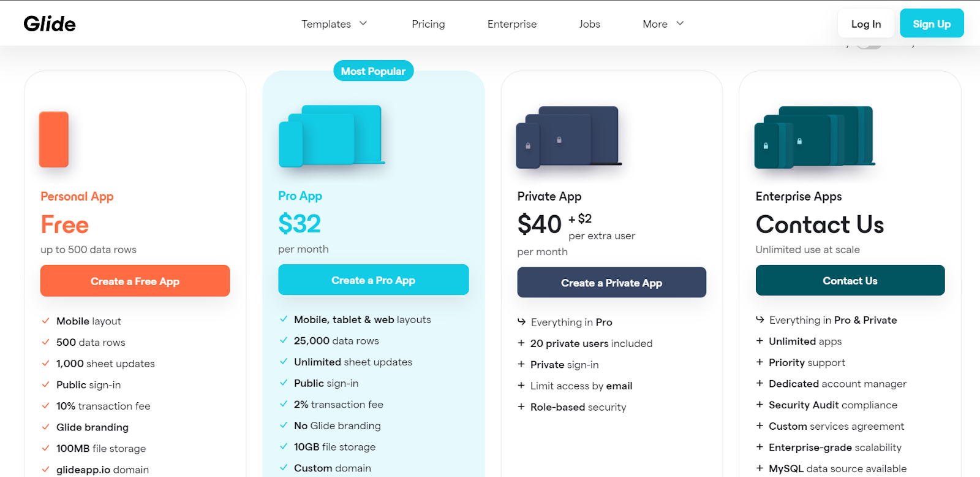Click the cyan Pro App devices illustration
The image size is (980, 477).
pyautogui.click(x=331, y=136)
